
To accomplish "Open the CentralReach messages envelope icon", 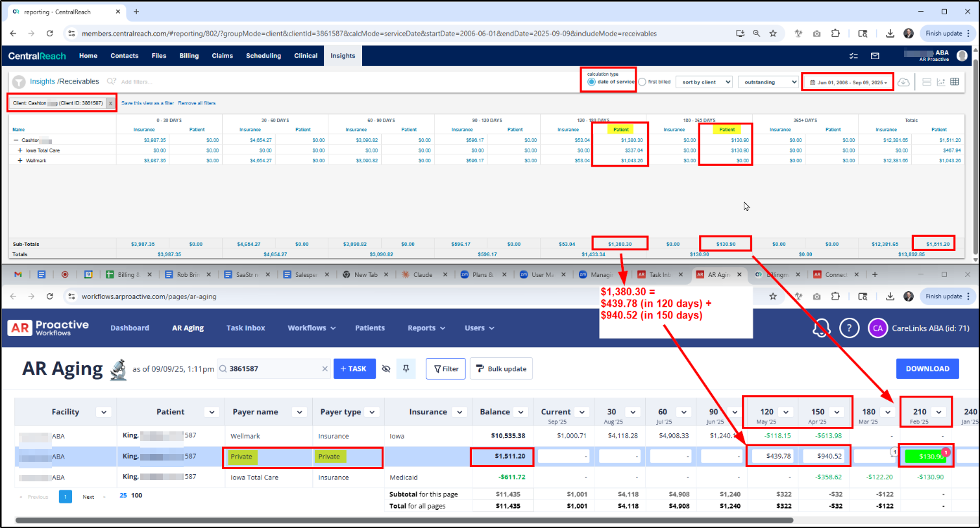I will 875,56.
